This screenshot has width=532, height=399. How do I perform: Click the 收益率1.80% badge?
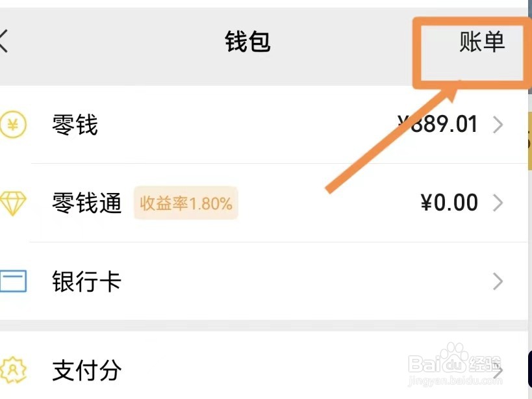pos(186,203)
